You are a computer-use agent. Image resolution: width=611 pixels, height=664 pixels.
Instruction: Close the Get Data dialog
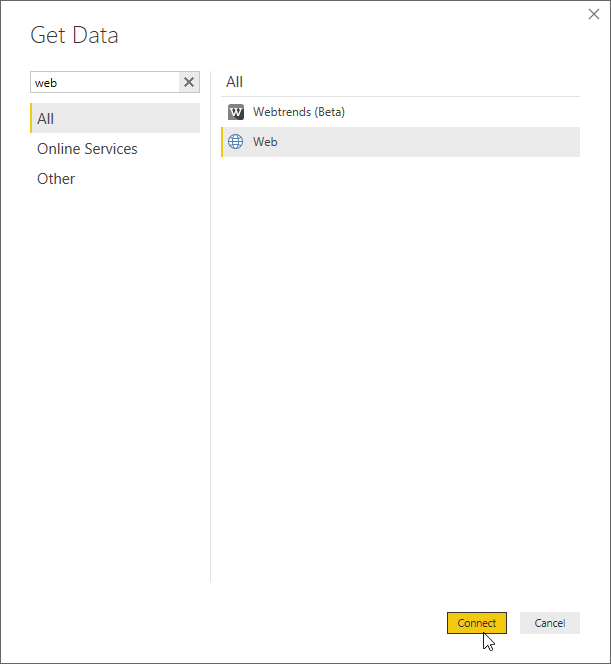(x=594, y=15)
